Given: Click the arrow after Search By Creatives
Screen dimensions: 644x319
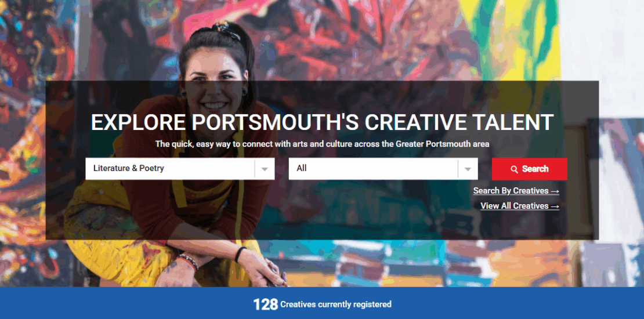Looking at the screenshot, I should (x=555, y=191).
